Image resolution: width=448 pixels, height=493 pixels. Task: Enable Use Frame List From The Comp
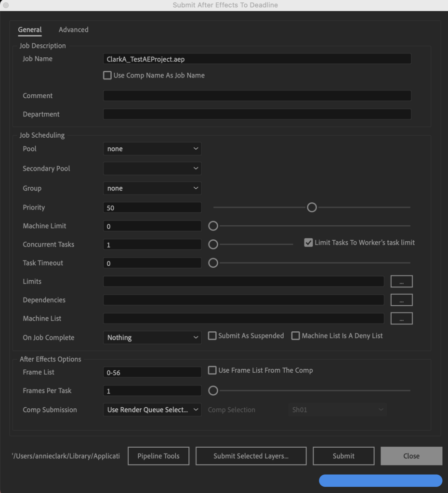pyautogui.click(x=212, y=370)
